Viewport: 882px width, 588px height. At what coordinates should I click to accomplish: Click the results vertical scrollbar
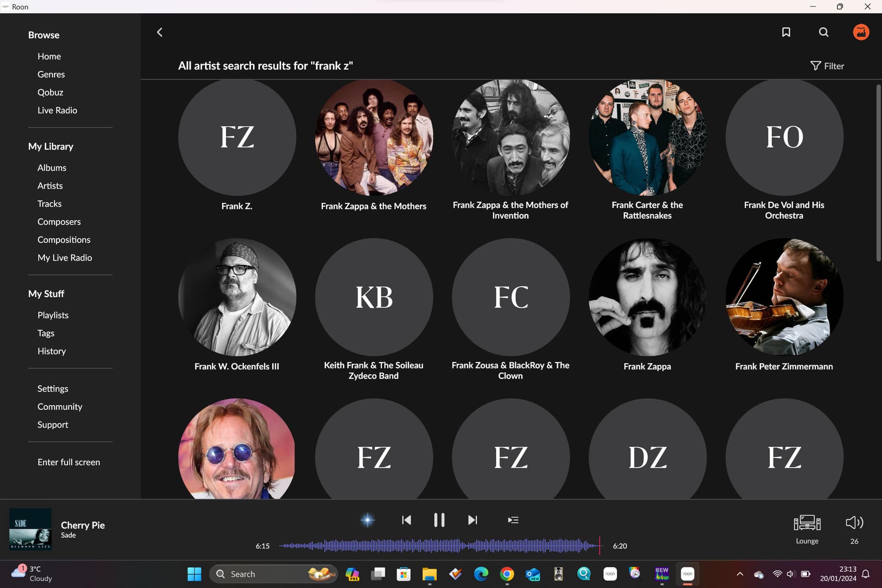pyautogui.click(x=878, y=173)
